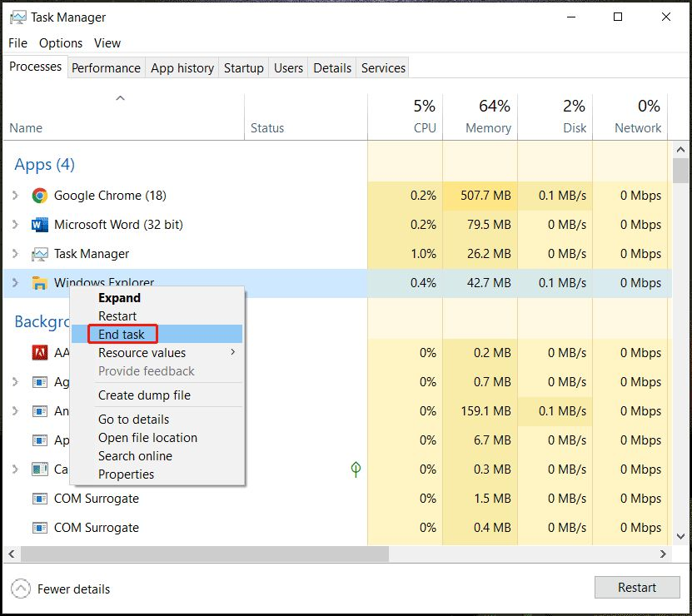Open the File menu
This screenshot has height=616, width=692.
(17, 43)
